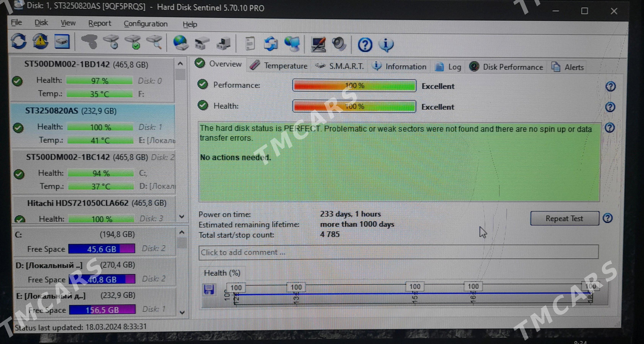Switch to the Log tab
644x344 pixels.
pos(448,67)
